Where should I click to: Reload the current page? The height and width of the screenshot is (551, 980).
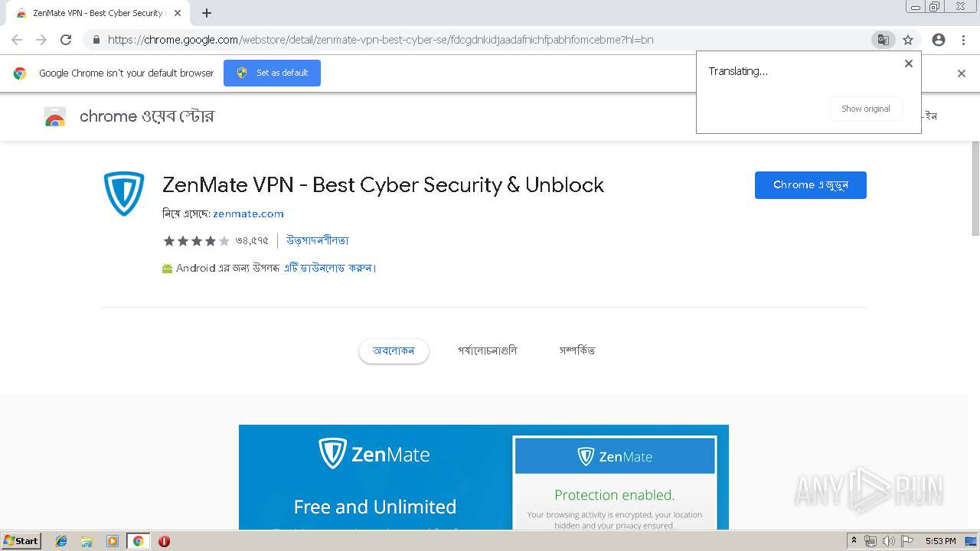(66, 40)
